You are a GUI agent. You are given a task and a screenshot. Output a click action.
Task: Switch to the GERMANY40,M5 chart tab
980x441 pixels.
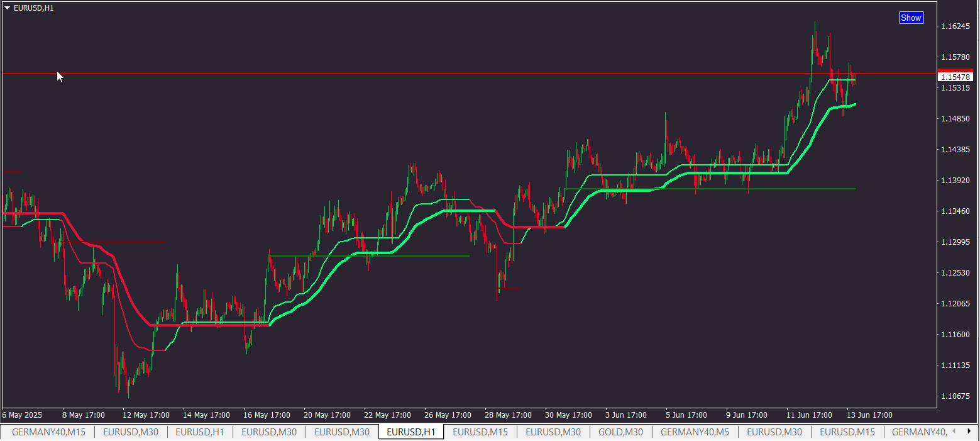click(695, 432)
